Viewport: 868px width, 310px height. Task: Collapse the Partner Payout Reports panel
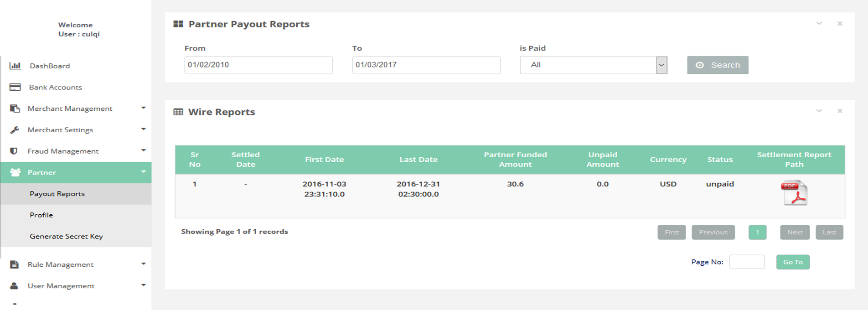tap(819, 24)
